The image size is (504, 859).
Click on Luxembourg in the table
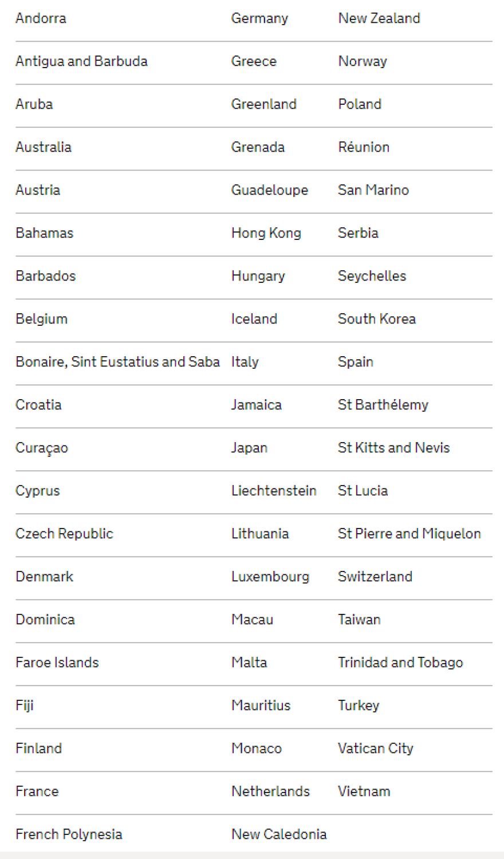point(270,577)
